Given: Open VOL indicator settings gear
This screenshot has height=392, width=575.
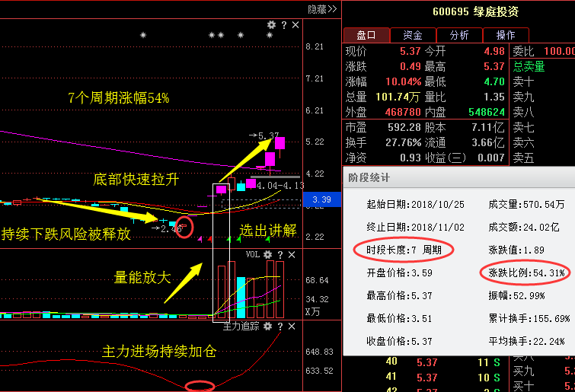Looking at the screenshot, I should 267,255.
